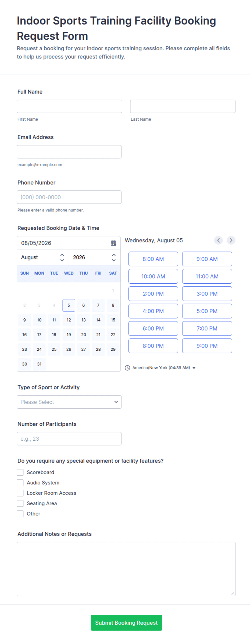Go to next day arrow
Image resolution: width=250 pixels, height=644 pixels.
pos(231,240)
